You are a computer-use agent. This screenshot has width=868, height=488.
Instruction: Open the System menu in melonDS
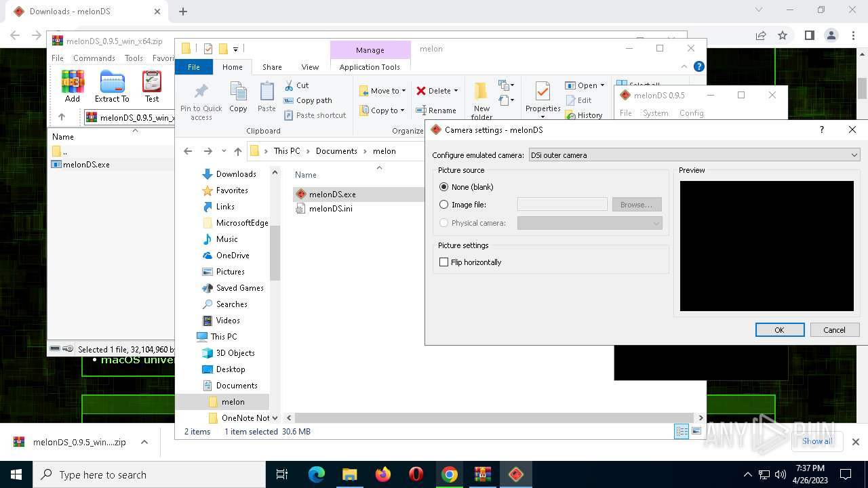[655, 113]
